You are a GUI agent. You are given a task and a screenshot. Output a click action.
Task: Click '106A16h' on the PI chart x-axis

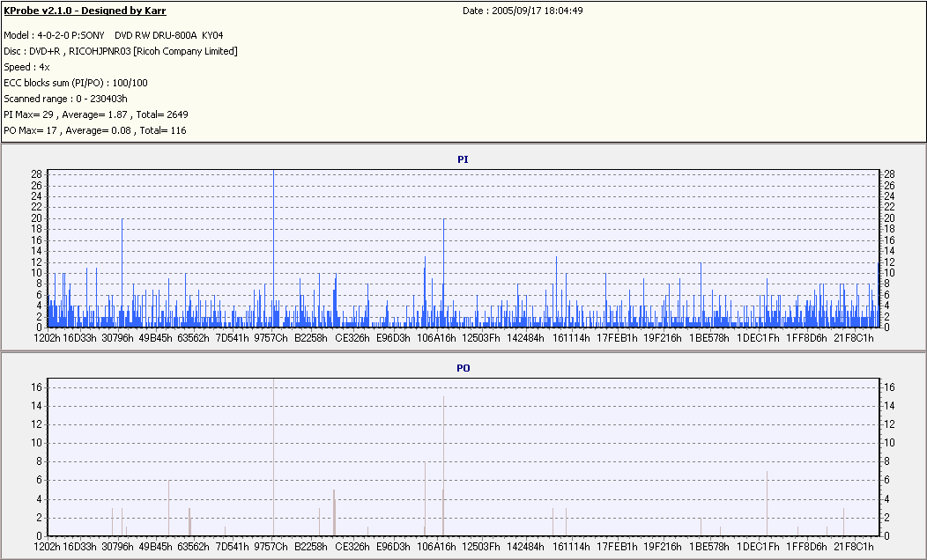[437, 338]
